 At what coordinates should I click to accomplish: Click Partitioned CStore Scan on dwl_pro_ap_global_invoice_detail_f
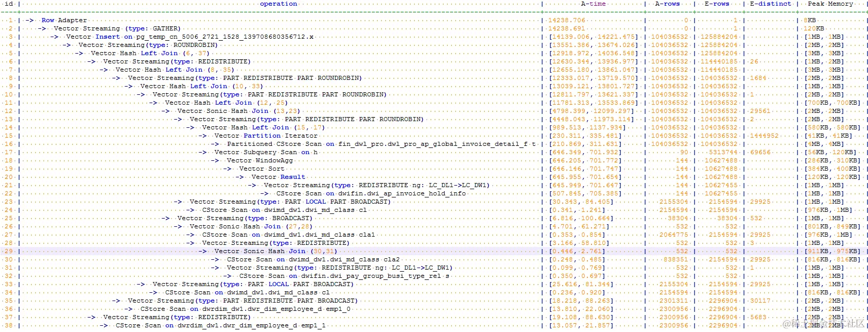pyautogui.click(x=381, y=144)
